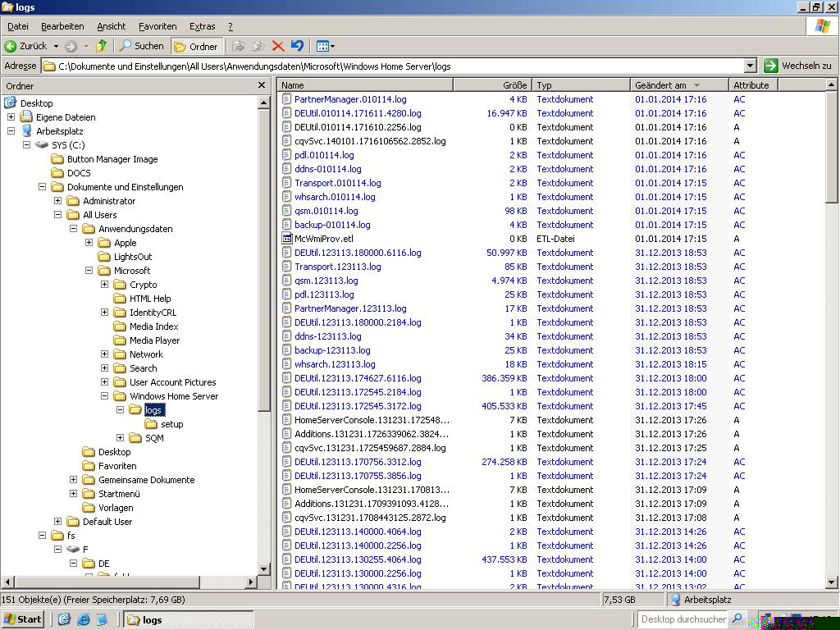This screenshot has width=840, height=630.
Task: Expand the Crypto folder node
Action: 104,284
